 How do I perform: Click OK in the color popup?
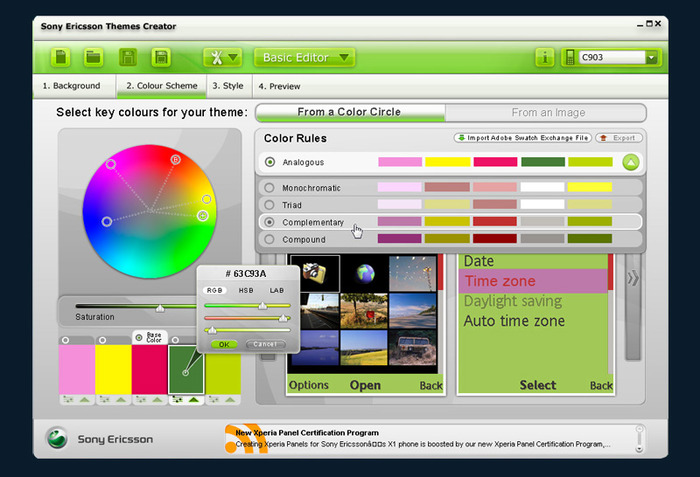pos(224,344)
